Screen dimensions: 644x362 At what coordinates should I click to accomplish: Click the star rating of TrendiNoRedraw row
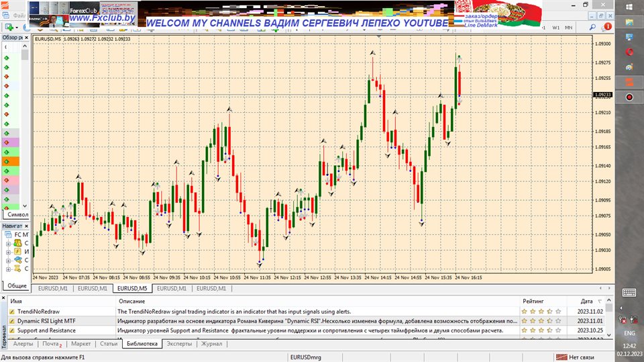[541, 312]
